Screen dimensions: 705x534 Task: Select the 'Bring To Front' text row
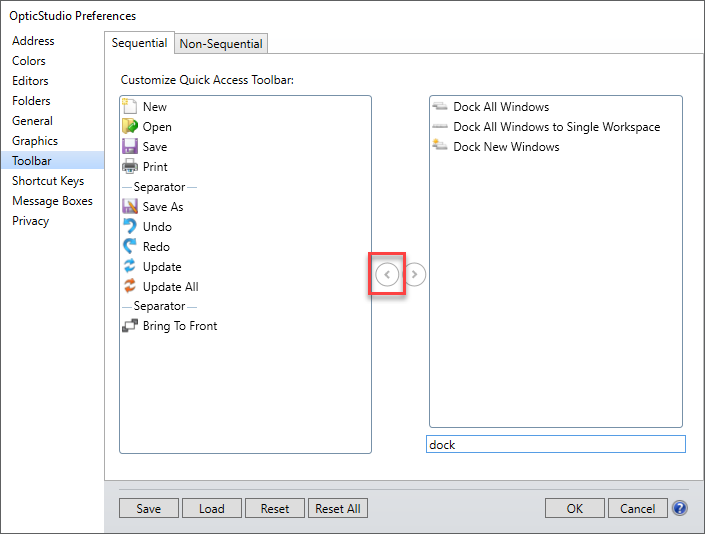180,326
